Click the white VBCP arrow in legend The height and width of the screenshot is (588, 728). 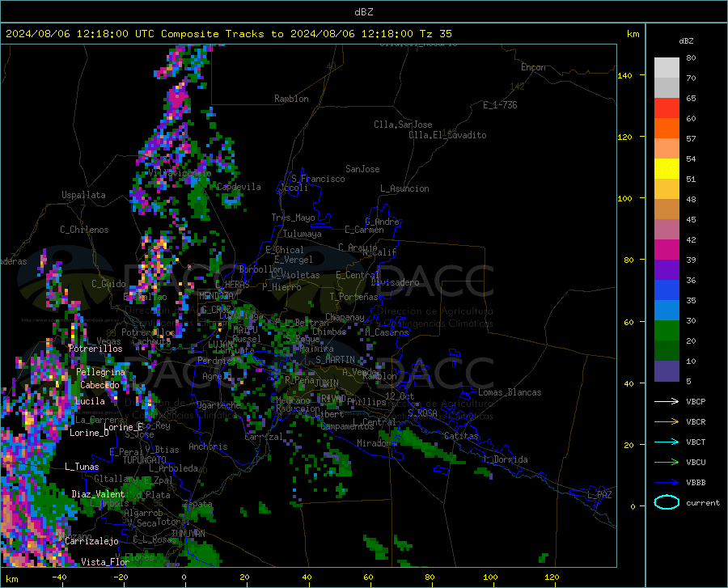pos(667,401)
